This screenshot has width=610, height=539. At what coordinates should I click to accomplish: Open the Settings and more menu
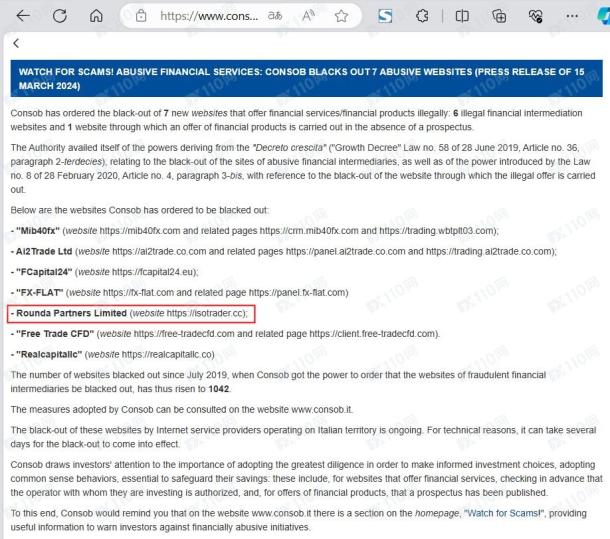coord(572,16)
